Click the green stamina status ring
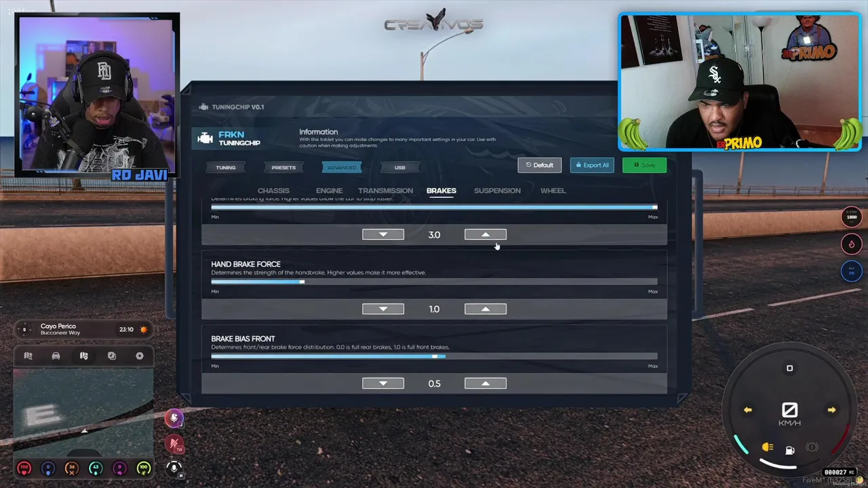This screenshot has width=868, height=488. pos(143,468)
